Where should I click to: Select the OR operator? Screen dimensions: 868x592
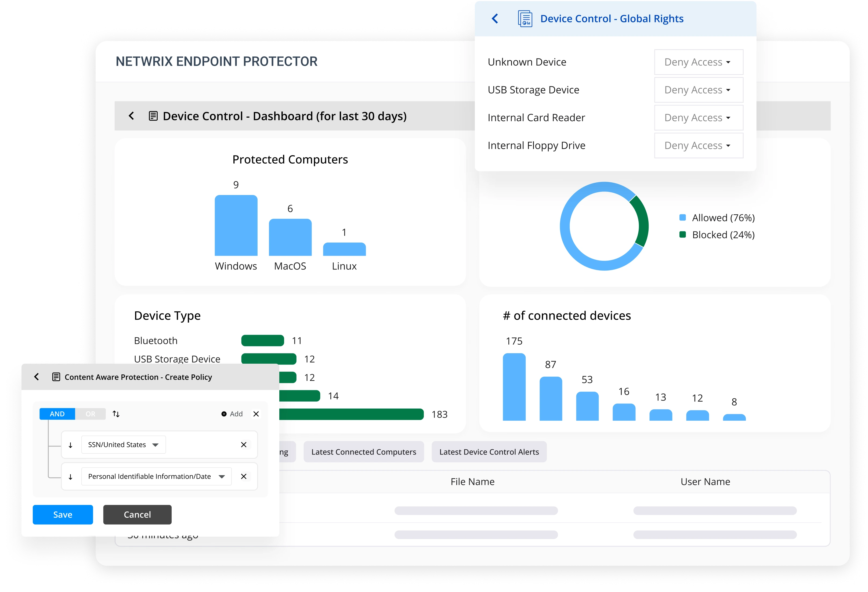(91, 414)
